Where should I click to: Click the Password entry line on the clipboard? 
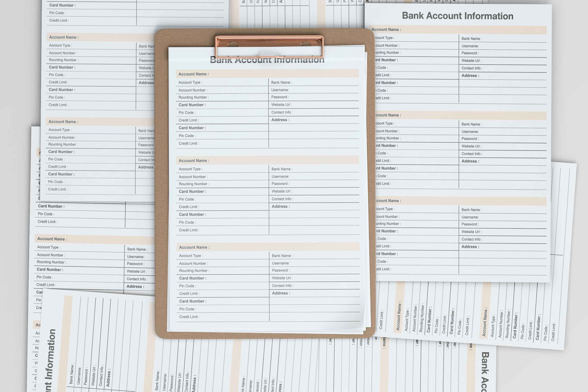click(279, 97)
